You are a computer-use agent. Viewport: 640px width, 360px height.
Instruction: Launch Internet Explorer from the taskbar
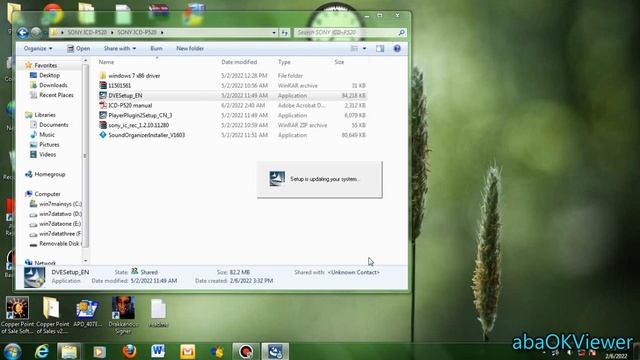[42, 351]
